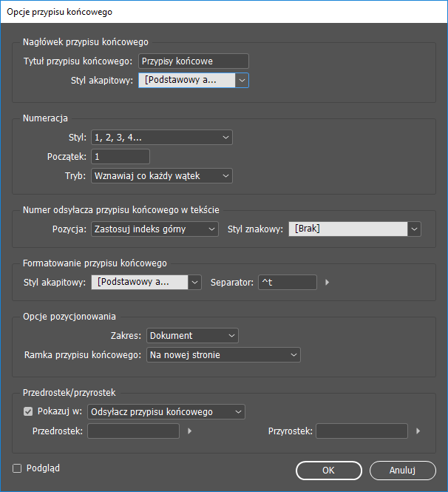This screenshot has width=448, height=492.
Task: Click the Początek number field
Action: pyautogui.click(x=121, y=157)
